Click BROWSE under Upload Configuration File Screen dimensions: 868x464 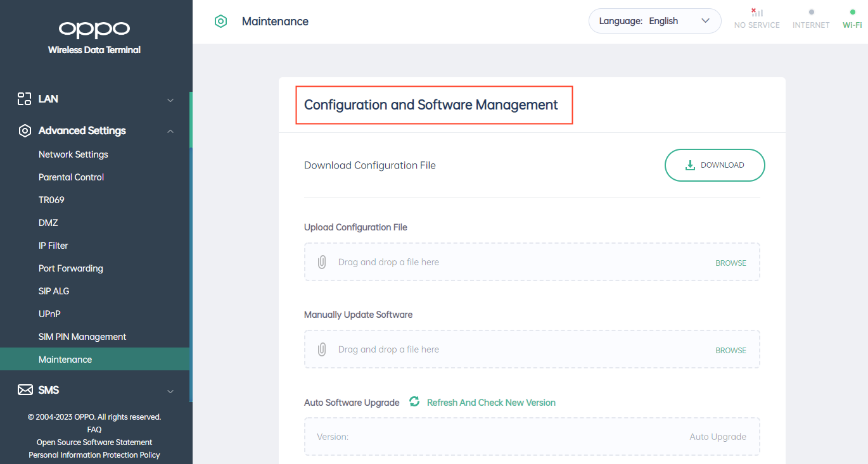tap(731, 262)
